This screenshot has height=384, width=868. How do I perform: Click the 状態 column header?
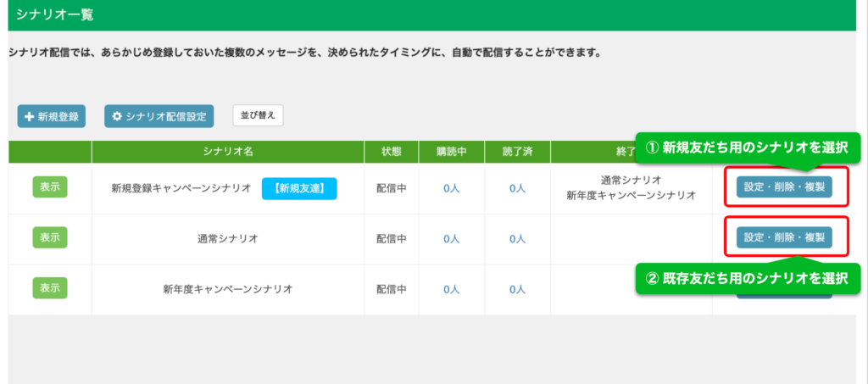tap(391, 152)
